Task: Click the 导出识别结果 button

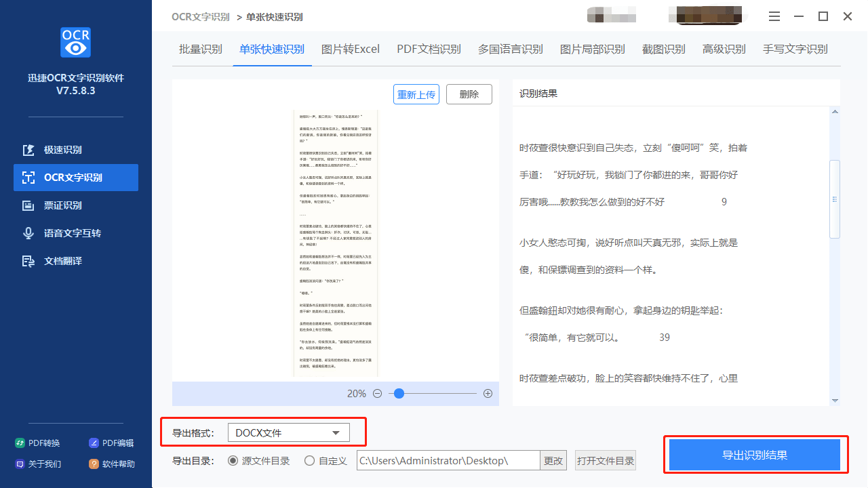Action: coord(755,455)
